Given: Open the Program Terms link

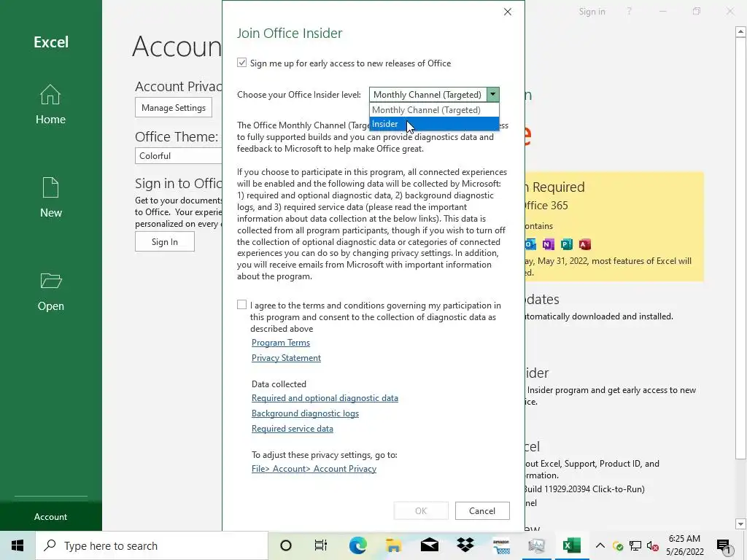Looking at the screenshot, I should point(281,343).
